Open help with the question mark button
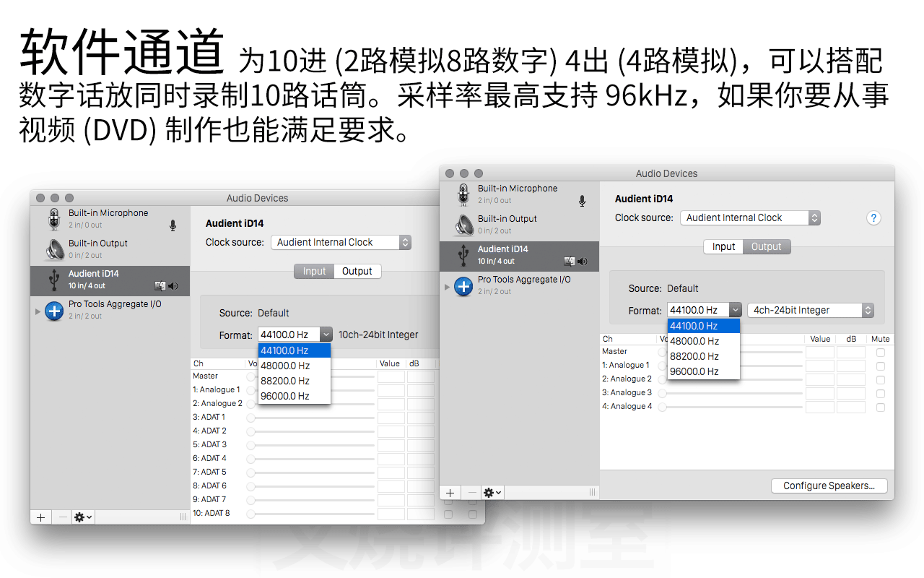Viewport: 924px width, 578px height. pyautogui.click(x=873, y=218)
